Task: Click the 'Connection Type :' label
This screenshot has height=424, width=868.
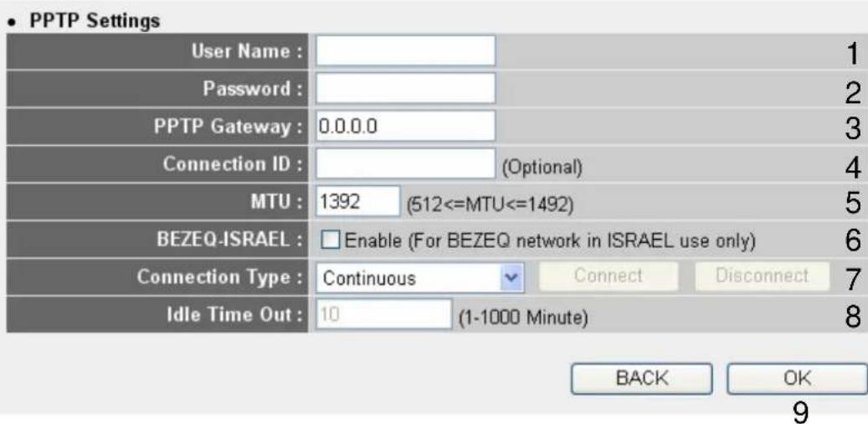Action: 220,277
